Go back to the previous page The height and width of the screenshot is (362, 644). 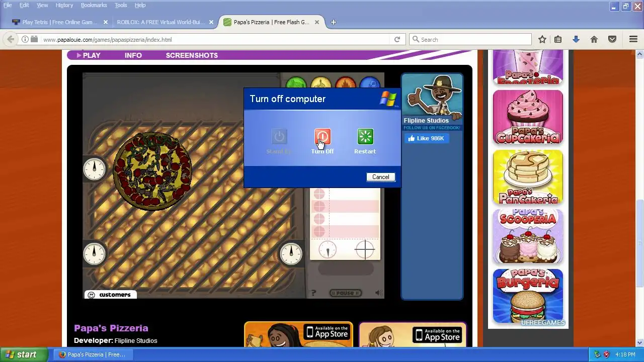click(x=11, y=39)
